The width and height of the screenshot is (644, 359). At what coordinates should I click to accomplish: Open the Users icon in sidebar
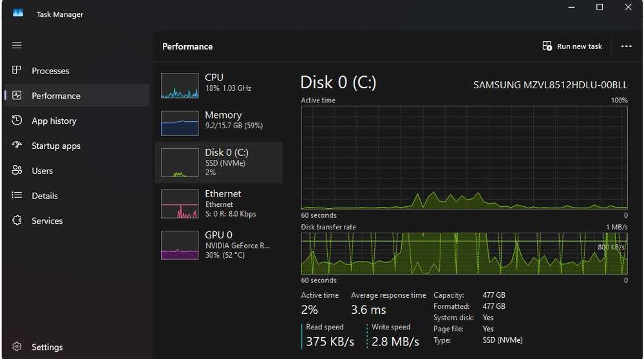coord(17,171)
